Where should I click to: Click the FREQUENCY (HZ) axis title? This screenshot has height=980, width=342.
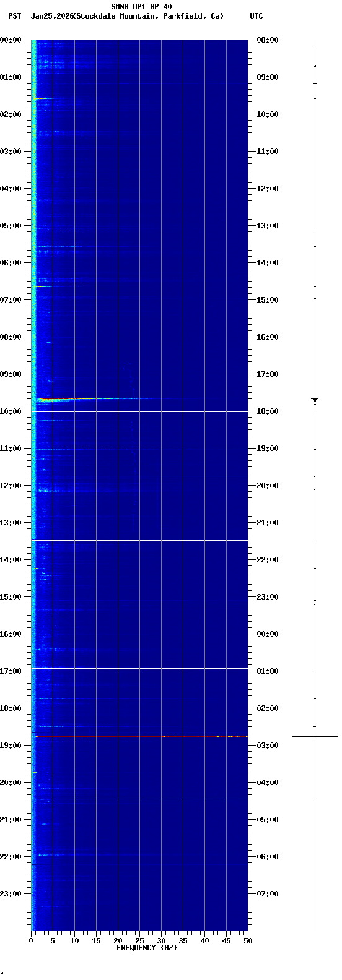point(147,948)
